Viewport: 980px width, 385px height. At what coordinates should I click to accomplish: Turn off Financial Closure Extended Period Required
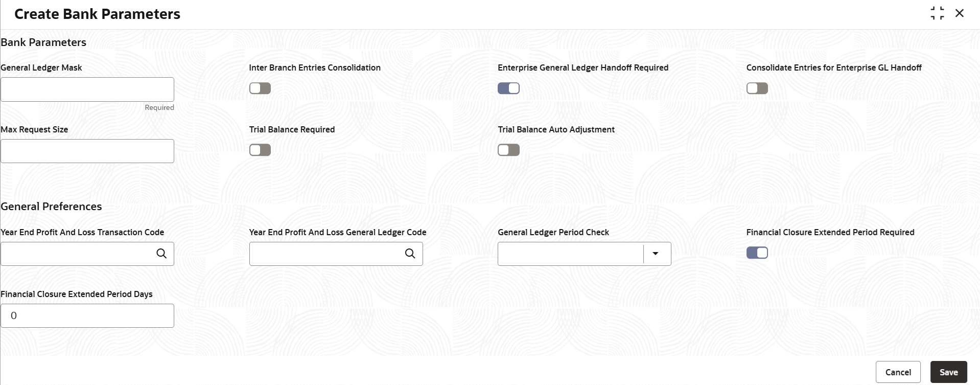(757, 253)
